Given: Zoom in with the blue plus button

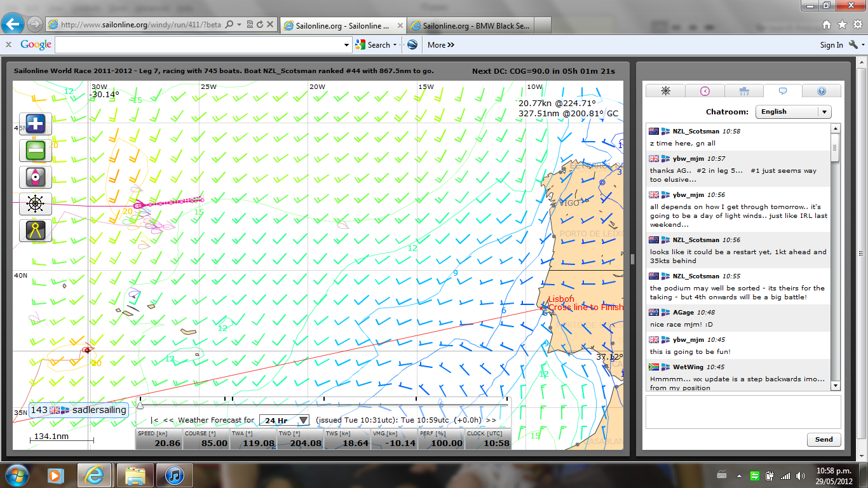Looking at the screenshot, I should [x=36, y=124].
